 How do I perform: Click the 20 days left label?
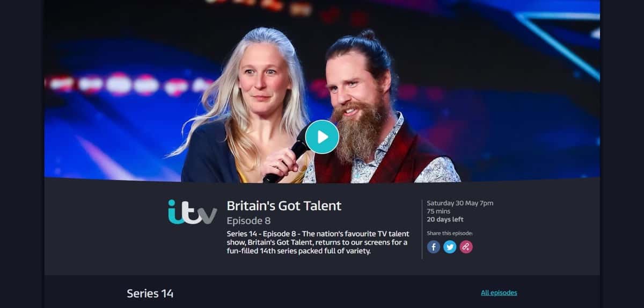pyautogui.click(x=445, y=219)
